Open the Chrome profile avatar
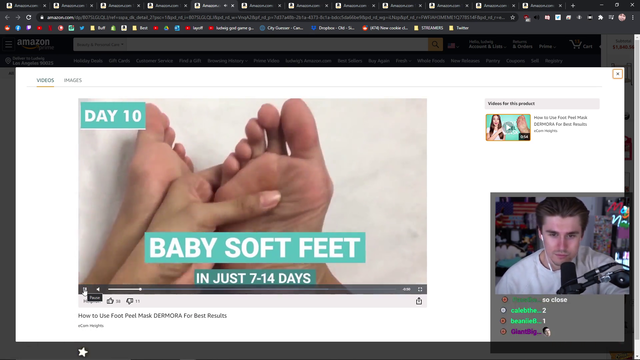 pyautogui.click(x=622, y=18)
